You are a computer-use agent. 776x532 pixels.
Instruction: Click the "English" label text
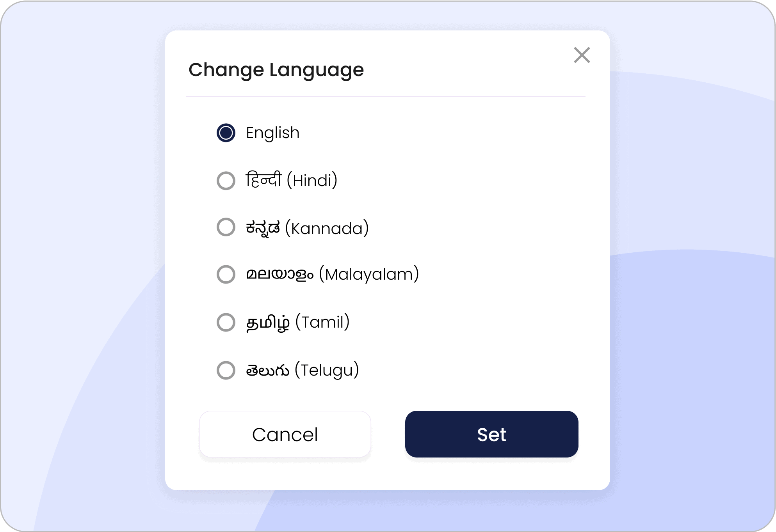coord(272,133)
